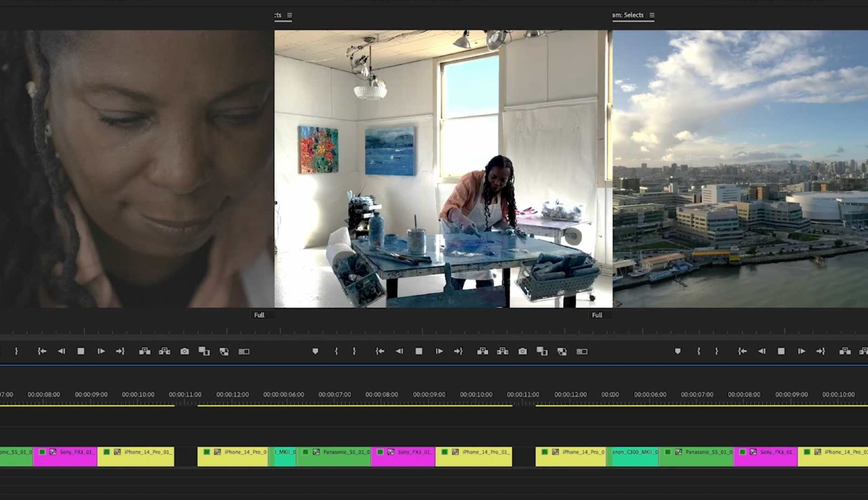The height and width of the screenshot is (500, 868).
Task: Click the rightmost transport icon in the left monitor
Action: tap(244, 351)
